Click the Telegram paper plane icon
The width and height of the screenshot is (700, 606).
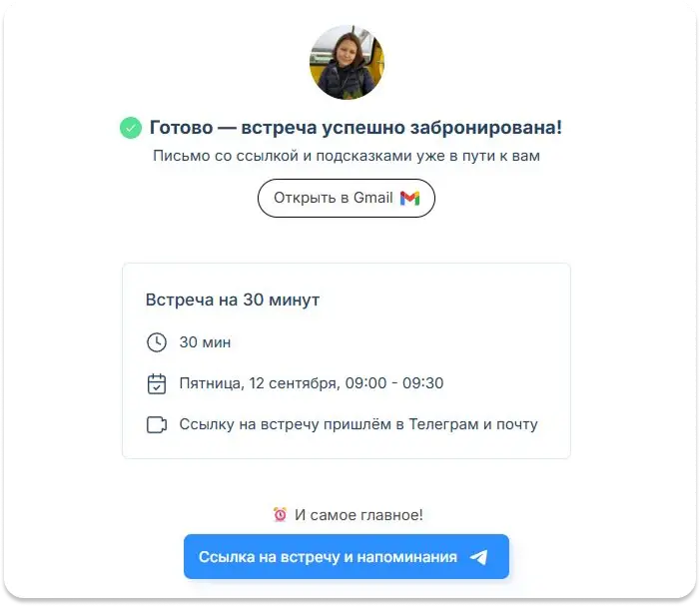[479, 557]
